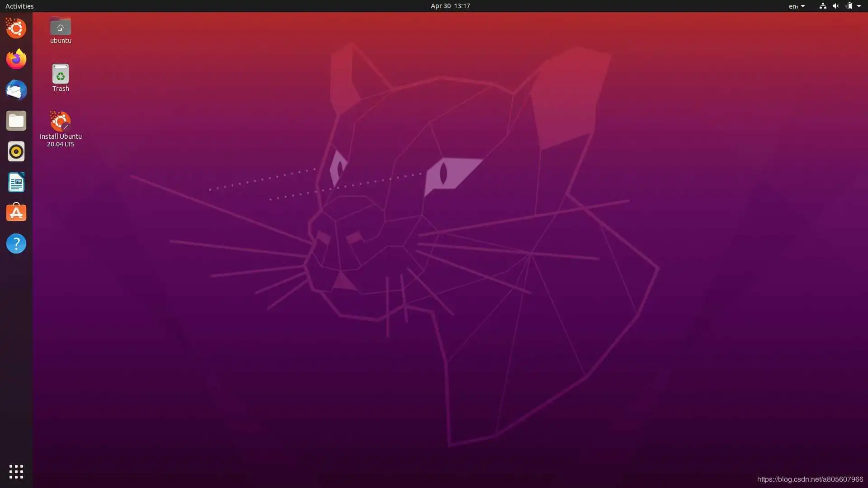Screen dimensions: 868x488
Task: Click the date and time in the top bar
Action: click(450, 6)
